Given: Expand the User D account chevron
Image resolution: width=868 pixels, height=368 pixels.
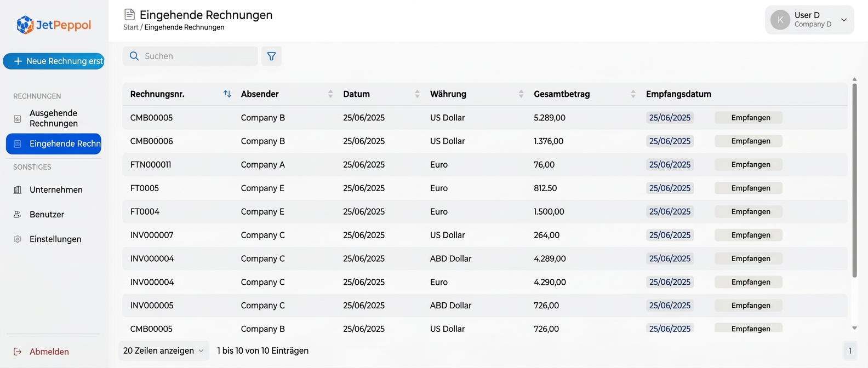Looking at the screenshot, I should (x=844, y=20).
